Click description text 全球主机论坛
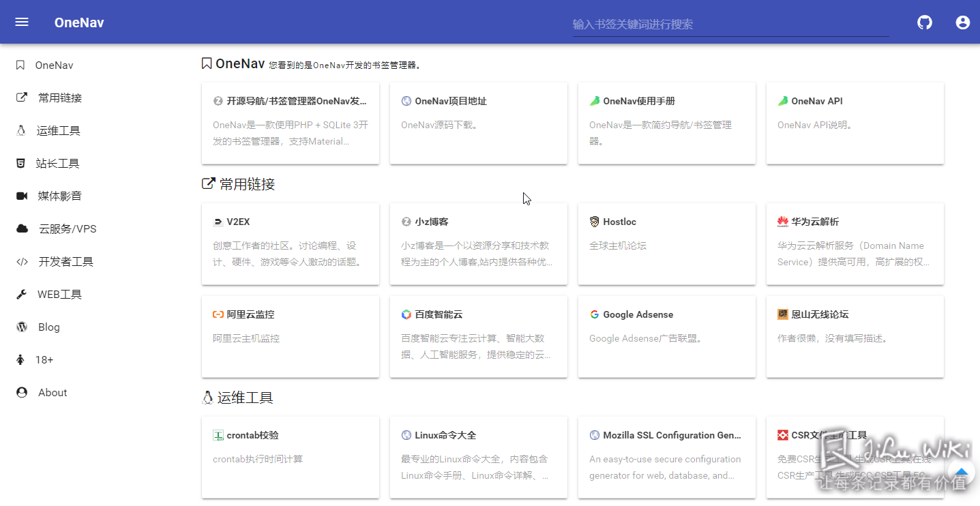This screenshot has width=980, height=506. [618, 245]
